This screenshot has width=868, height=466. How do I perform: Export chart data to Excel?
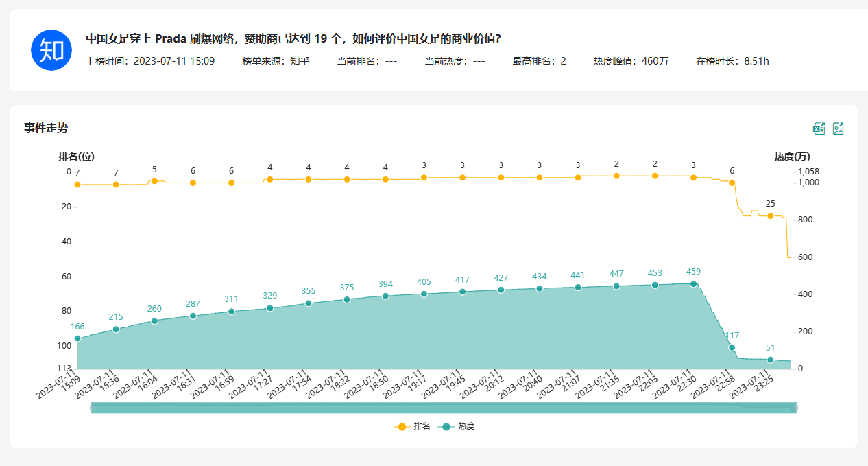[x=819, y=128]
